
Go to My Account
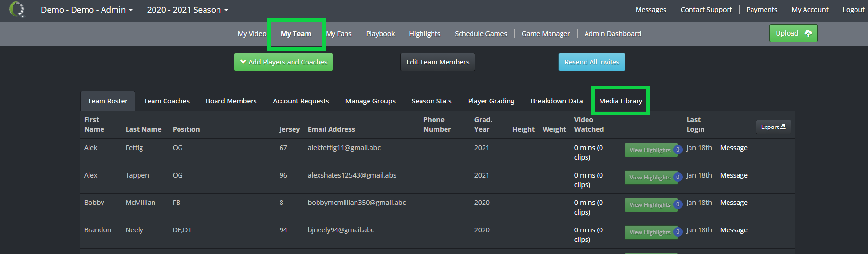click(x=810, y=10)
